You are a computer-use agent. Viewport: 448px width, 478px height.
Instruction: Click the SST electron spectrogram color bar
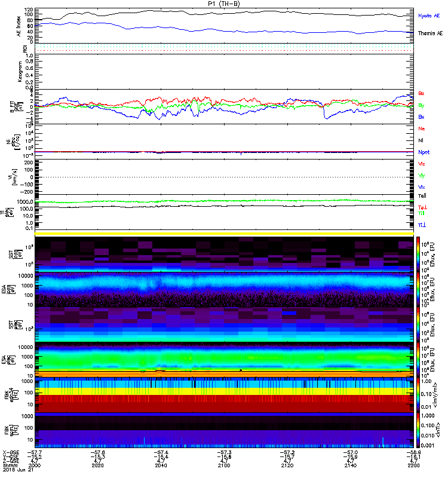418,324
